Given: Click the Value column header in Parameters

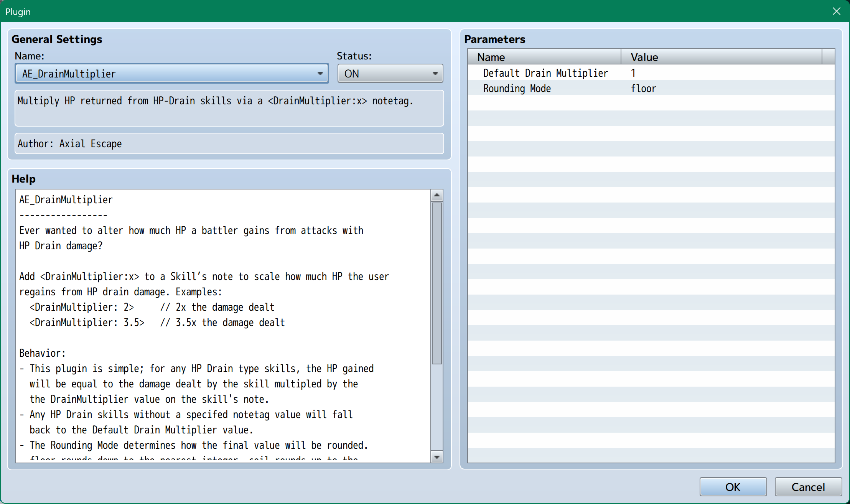Looking at the screenshot, I should pyautogui.click(x=722, y=57).
